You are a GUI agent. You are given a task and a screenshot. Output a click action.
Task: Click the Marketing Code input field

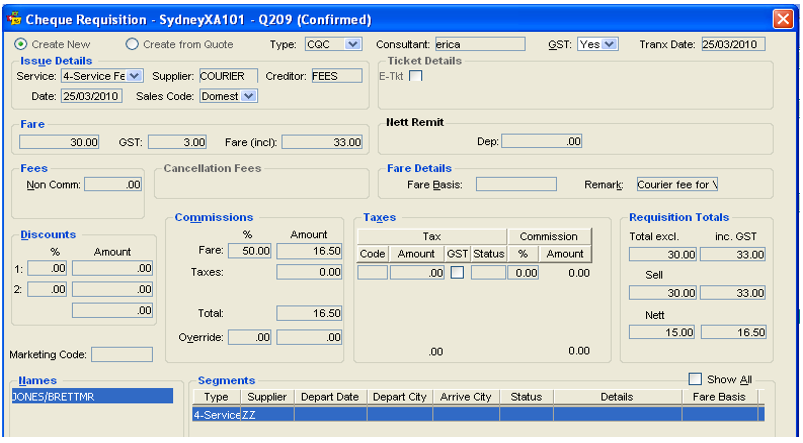click(122, 354)
